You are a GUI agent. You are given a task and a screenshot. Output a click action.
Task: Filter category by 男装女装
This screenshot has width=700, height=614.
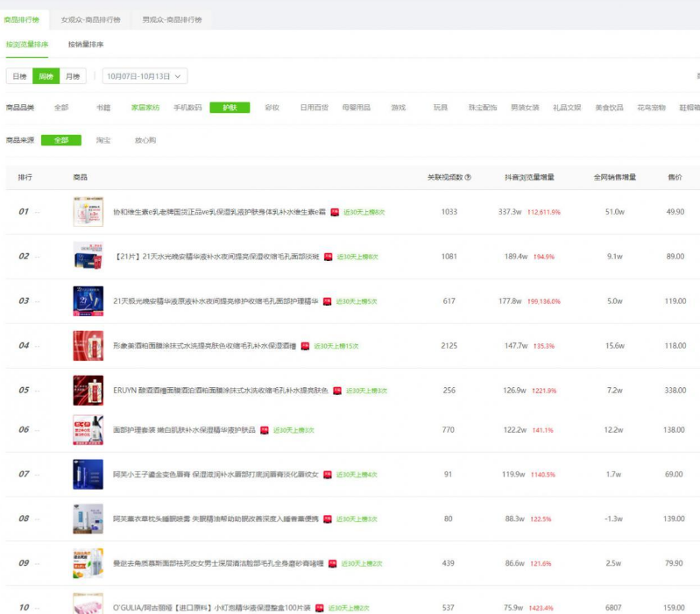click(525, 108)
